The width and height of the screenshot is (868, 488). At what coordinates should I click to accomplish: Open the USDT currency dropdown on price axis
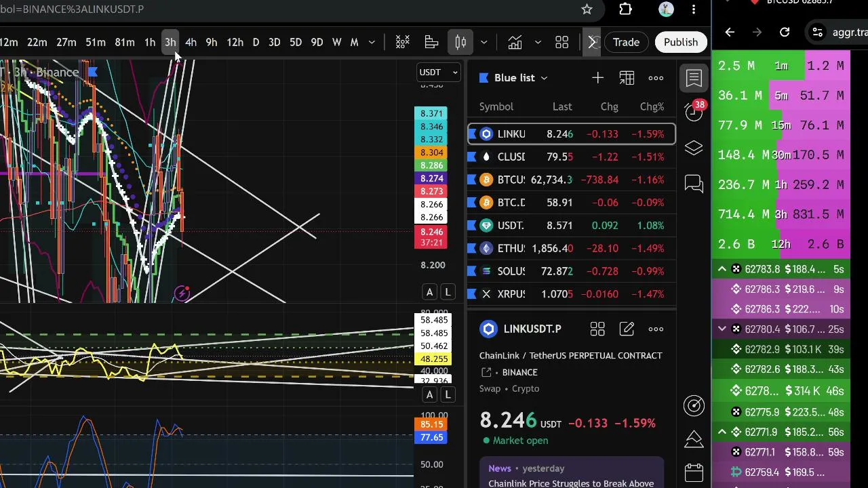tap(439, 73)
